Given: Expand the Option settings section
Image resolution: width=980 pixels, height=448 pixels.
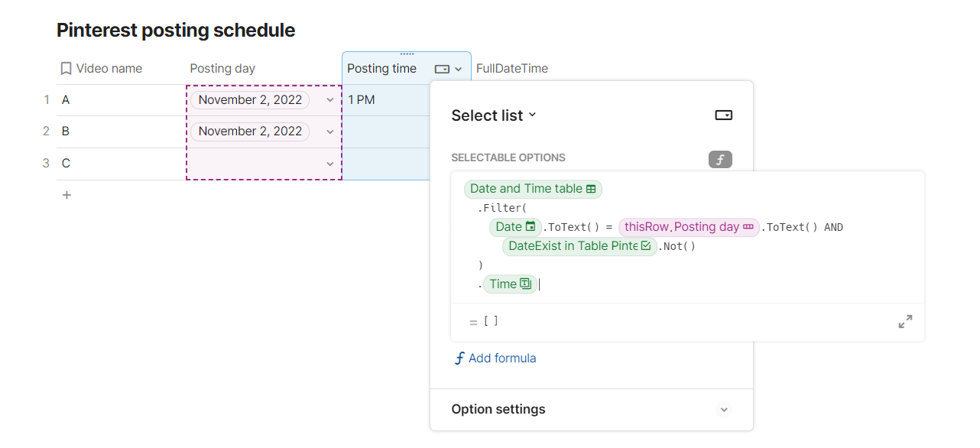Looking at the screenshot, I should point(723,410).
